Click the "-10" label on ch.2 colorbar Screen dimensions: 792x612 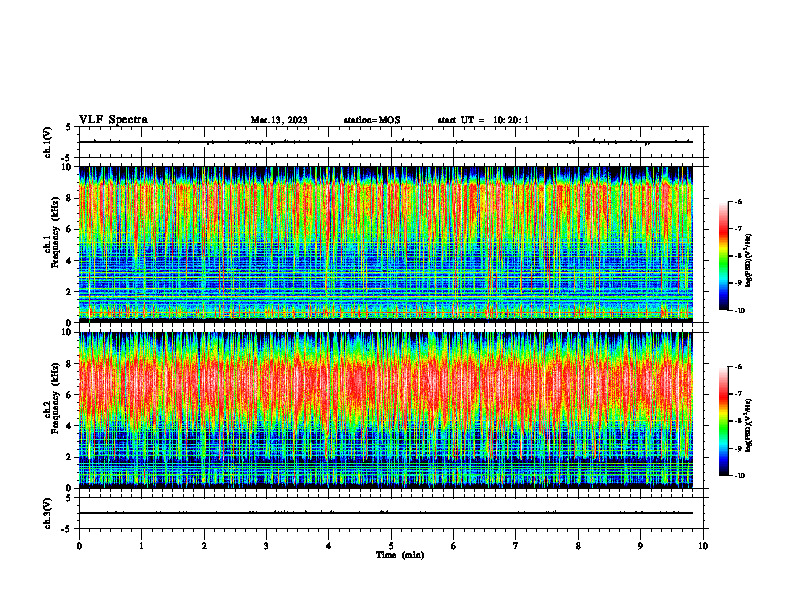(739, 476)
